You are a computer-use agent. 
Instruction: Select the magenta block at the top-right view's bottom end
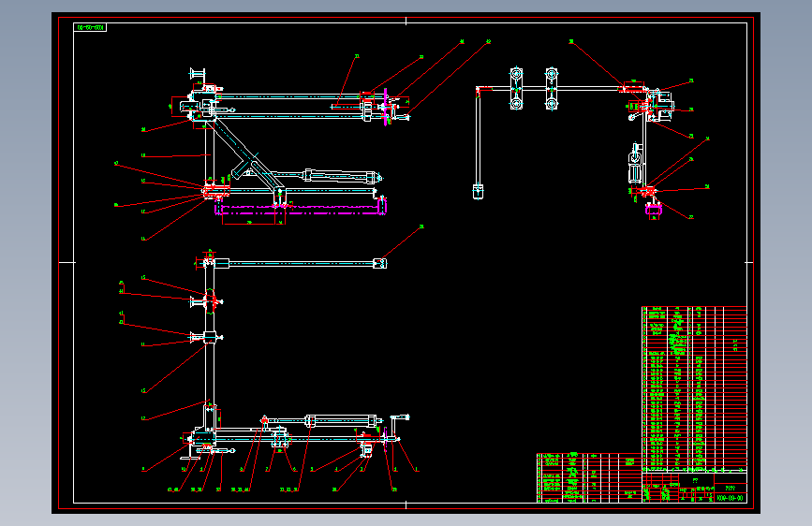654,209
